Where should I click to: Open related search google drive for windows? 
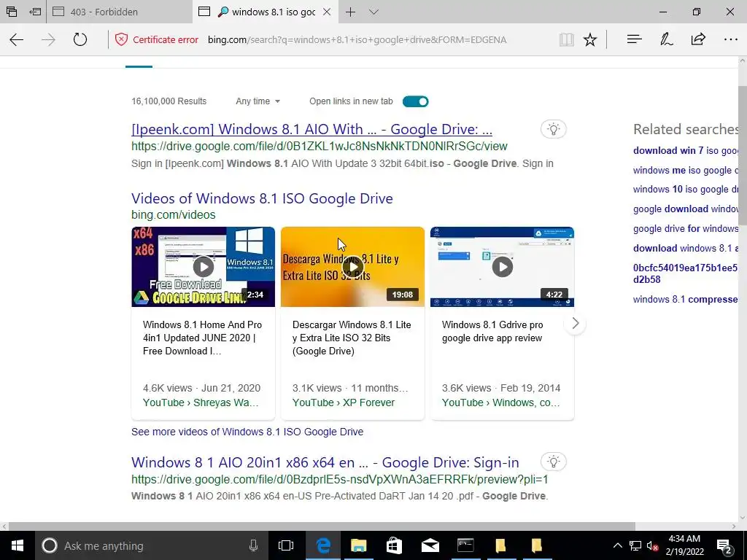[x=686, y=228]
